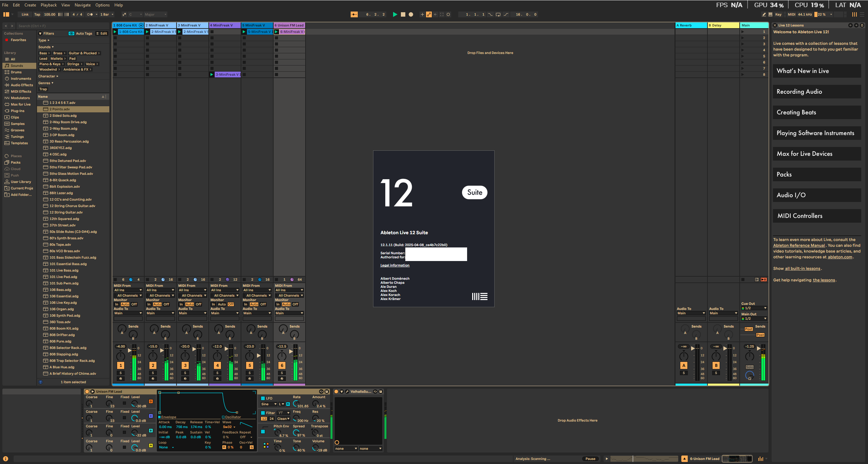This screenshot has height=464, width=868.
Task: Click the Session Record circle icon
Action: pos(448,15)
